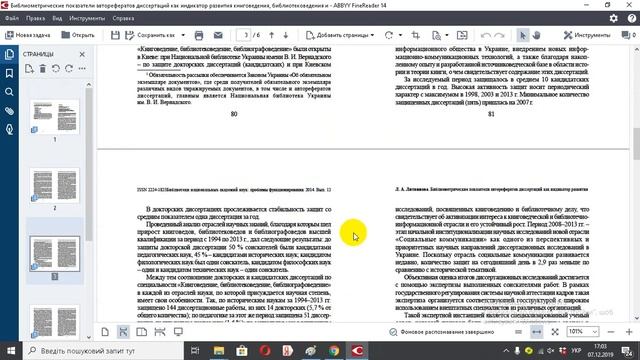Toggle the Pages sidebar icon
Viewport: 640px width, 360px height.
coord(9,54)
